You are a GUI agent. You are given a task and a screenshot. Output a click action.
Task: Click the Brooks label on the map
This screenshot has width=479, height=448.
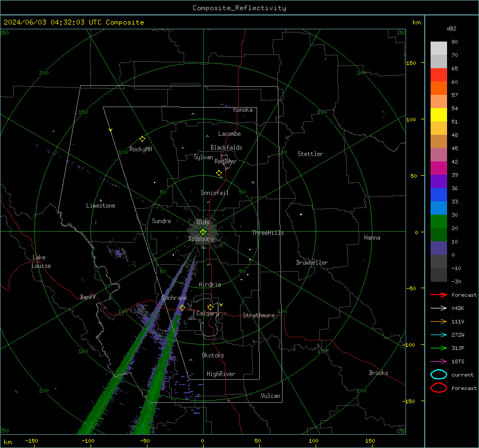pos(378,373)
